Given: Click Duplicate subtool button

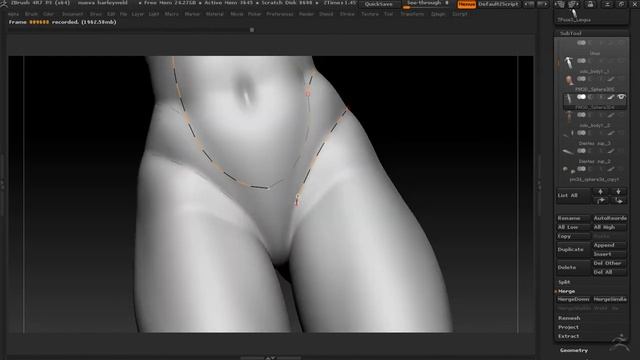Looking at the screenshot, I should [573, 249].
